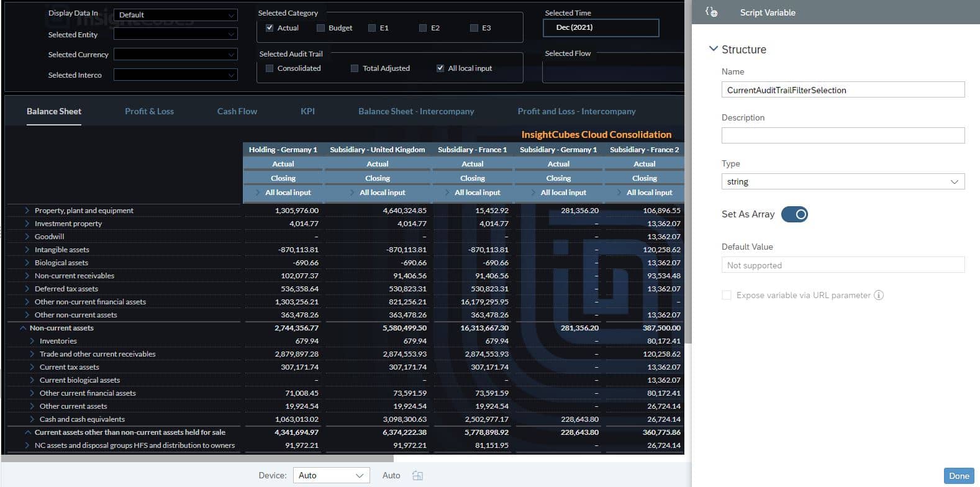Select the Holding - Germany 1 column header
The width and height of the screenshot is (980, 487).
pos(283,150)
